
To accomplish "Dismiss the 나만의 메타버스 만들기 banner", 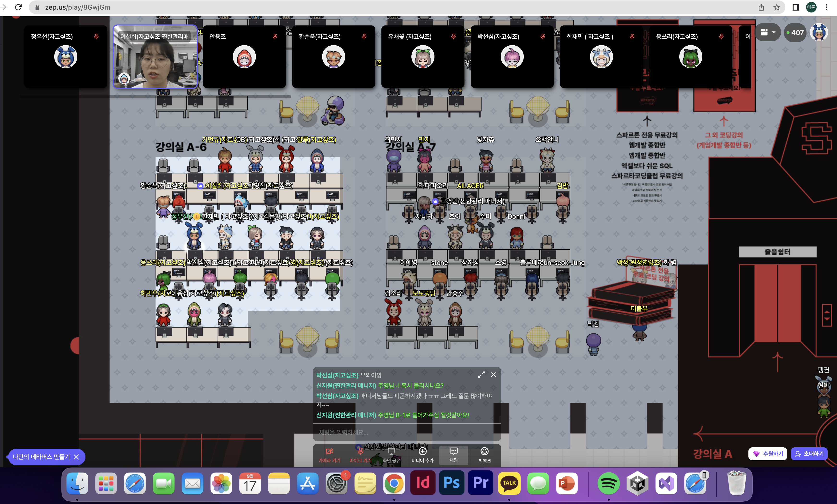I will [76, 457].
